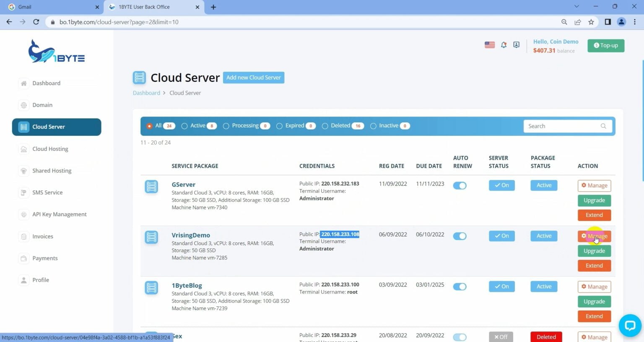
Task: Click the 1ByteBlog server row icon
Action: 151,288
